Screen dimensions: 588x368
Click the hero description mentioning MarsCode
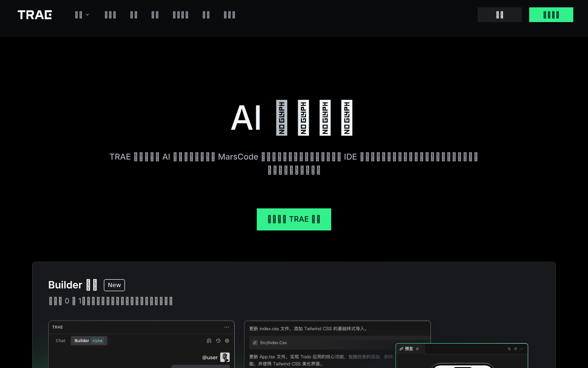point(294,163)
